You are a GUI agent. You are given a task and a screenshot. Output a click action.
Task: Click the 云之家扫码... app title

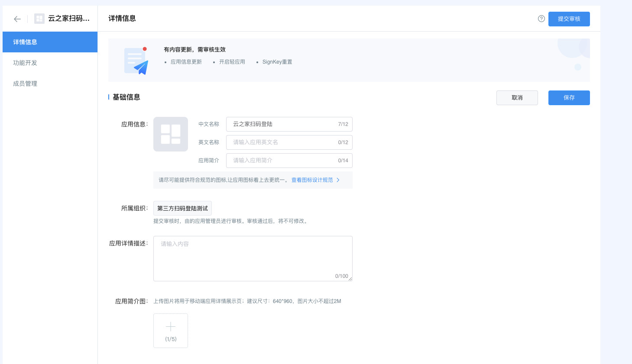[x=69, y=19]
